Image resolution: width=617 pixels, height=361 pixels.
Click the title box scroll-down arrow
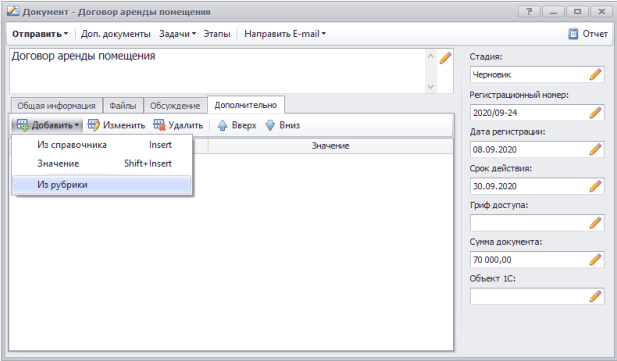[x=431, y=87]
